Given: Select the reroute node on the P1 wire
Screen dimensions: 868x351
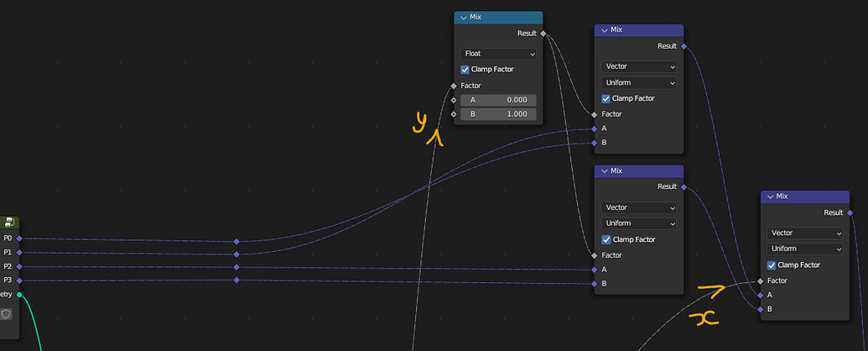Looking at the screenshot, I should tap(236, 254).
